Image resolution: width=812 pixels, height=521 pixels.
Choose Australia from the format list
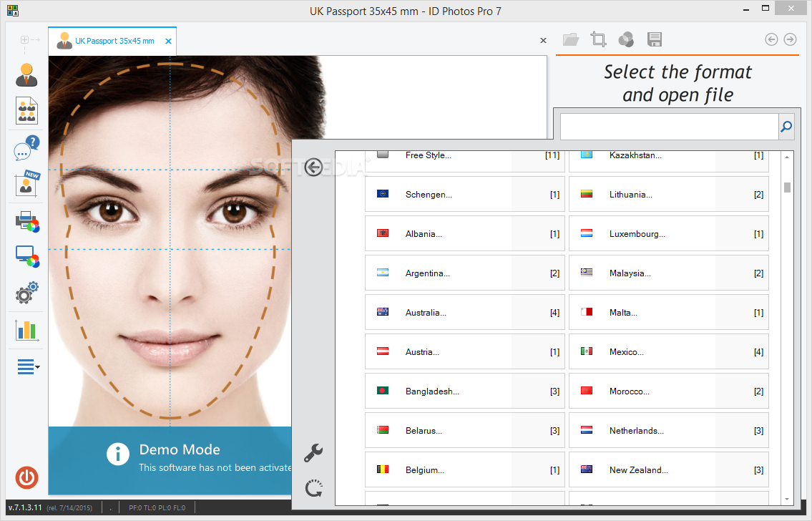(x=464, y=312)
